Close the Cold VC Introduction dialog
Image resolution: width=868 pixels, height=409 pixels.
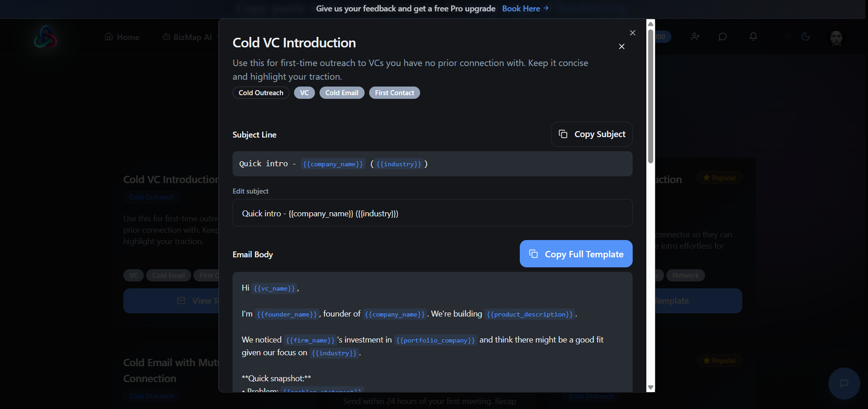click(632, 32)
